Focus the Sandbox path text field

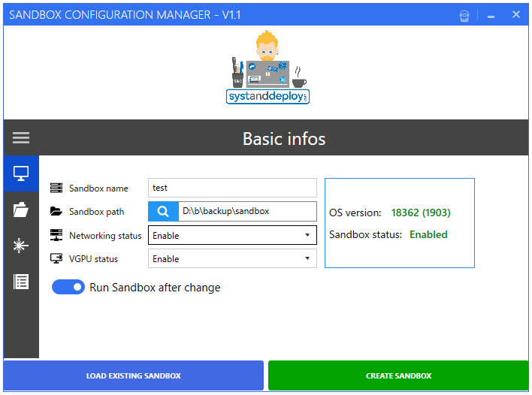(247, 211)
